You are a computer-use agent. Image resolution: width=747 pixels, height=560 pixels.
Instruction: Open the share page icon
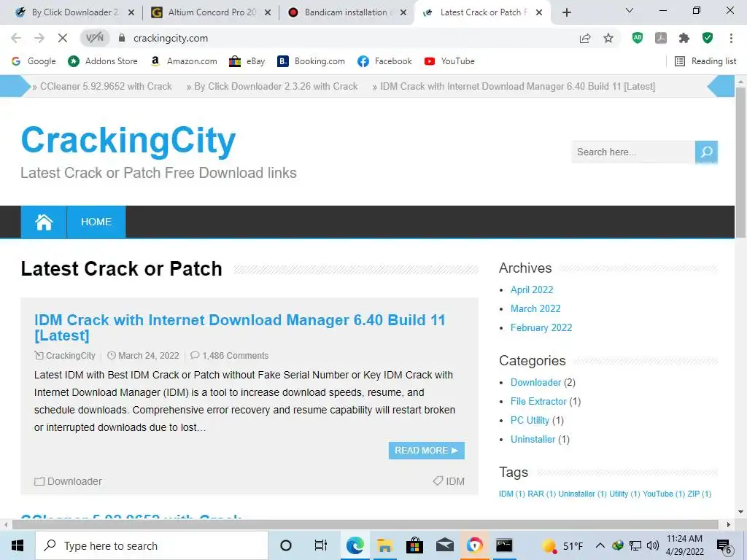(585, 38)
